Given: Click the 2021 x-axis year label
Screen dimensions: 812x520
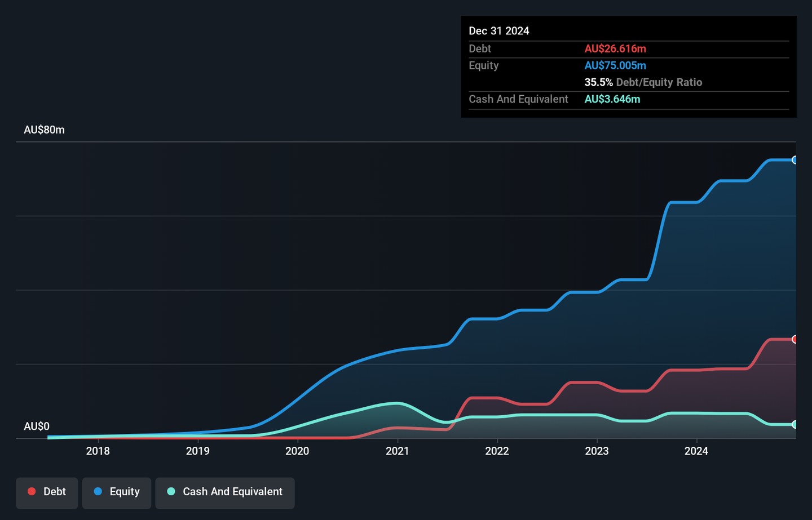Looking at the screenshot, I should click(x=397, y=451).
